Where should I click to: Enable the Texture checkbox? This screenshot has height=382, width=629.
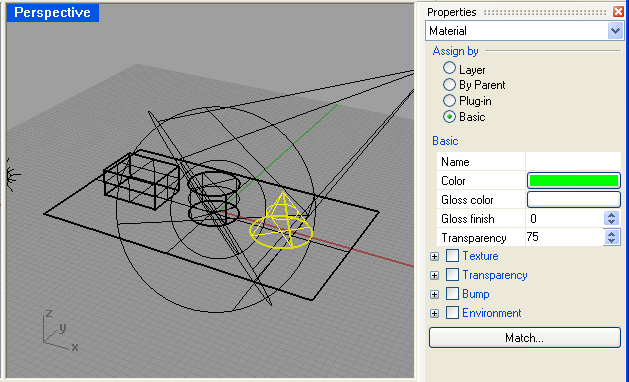(452, 256)
